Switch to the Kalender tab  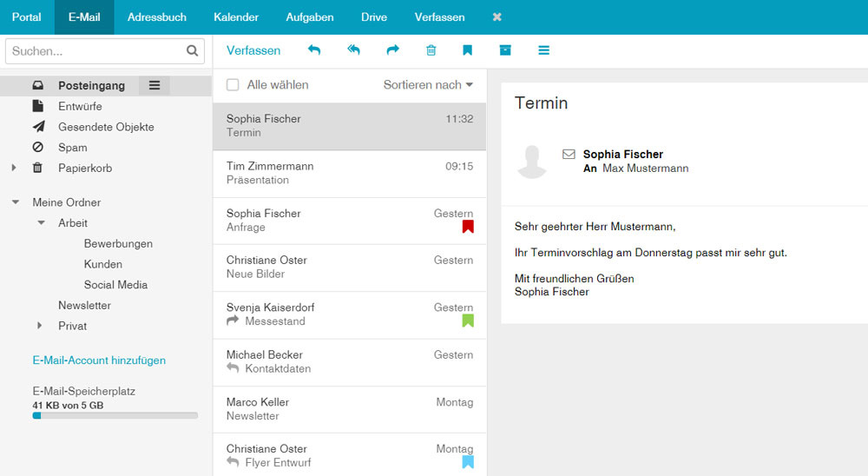pyautogui.click(x=236, y=17)
